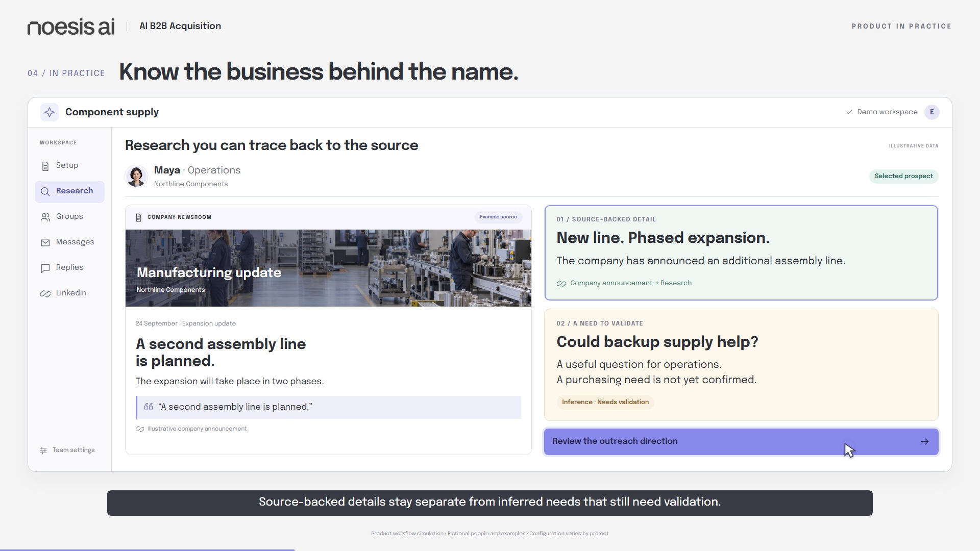Screen dimensions: 980x551
Task: Click the ILLUSTRATIVE DATA label
Action: 914,146
